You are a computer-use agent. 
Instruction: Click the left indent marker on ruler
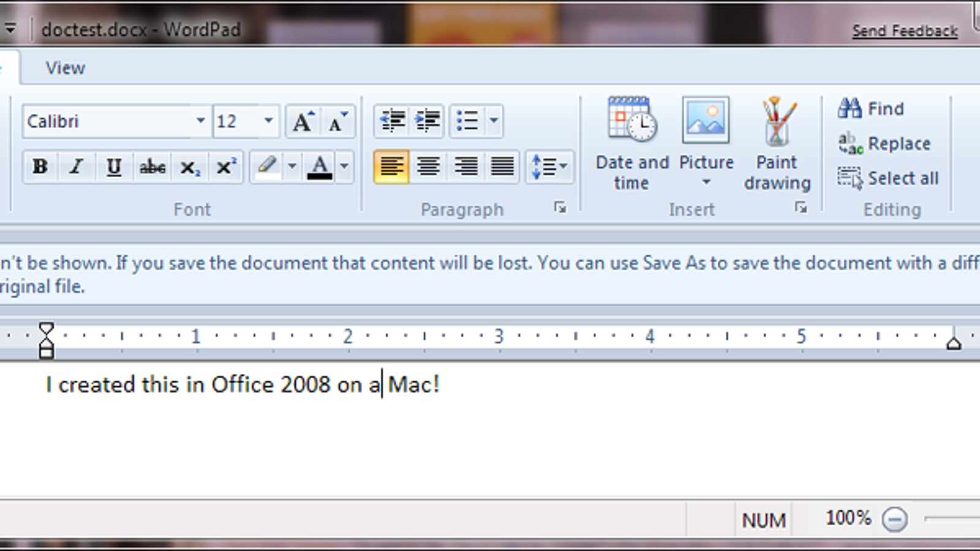point(46,352)
